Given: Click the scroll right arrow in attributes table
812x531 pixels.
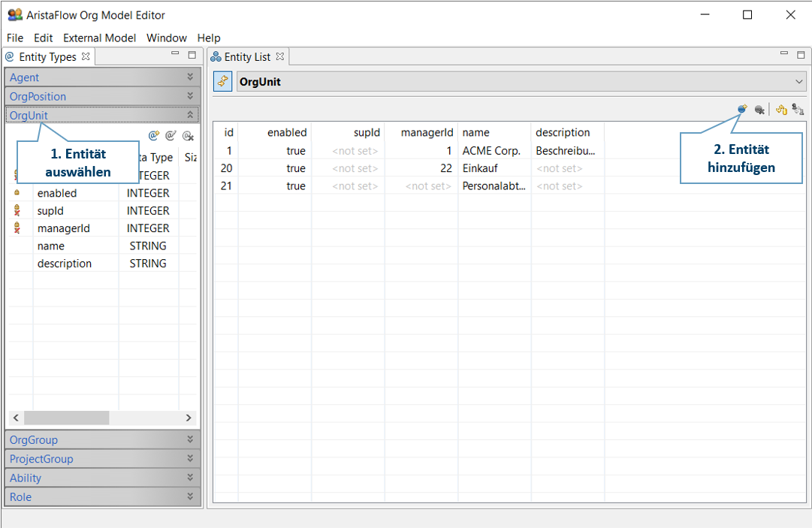Looking at the screenshot, I should coord(189,418).
